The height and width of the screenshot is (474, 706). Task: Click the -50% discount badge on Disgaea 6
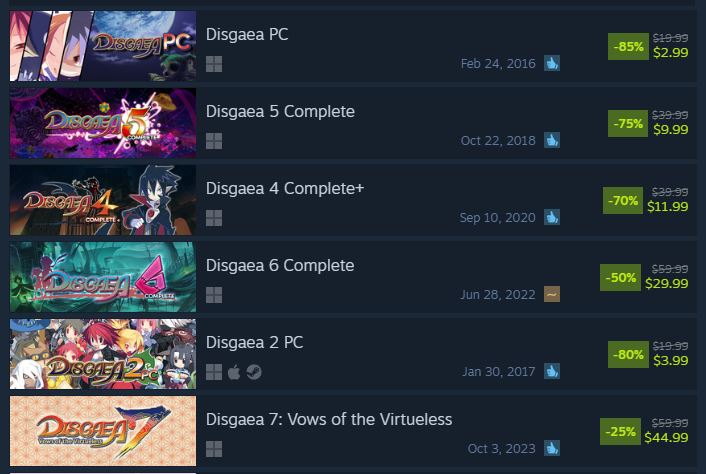620,277
